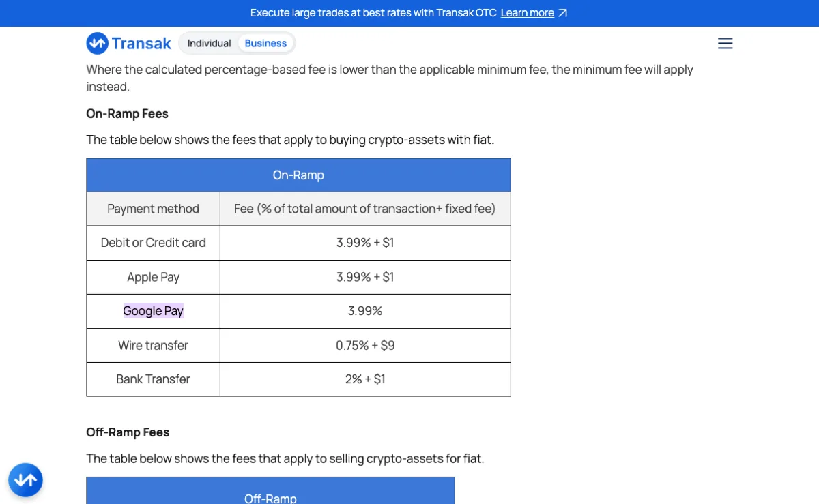The image size is (819, 504).
Task: Click the 3.99% Google Pay fee
Action: click(x=365, y=311)
